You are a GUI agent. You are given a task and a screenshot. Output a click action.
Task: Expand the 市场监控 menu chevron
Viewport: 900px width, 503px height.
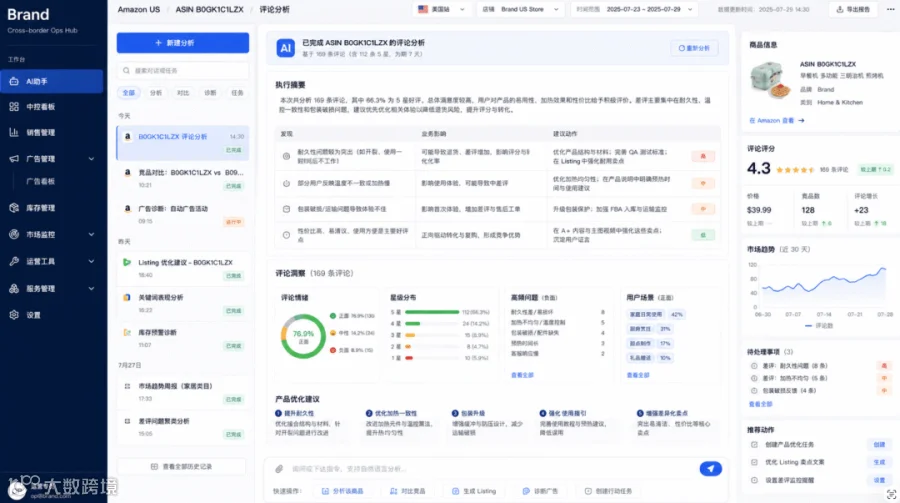91,234
